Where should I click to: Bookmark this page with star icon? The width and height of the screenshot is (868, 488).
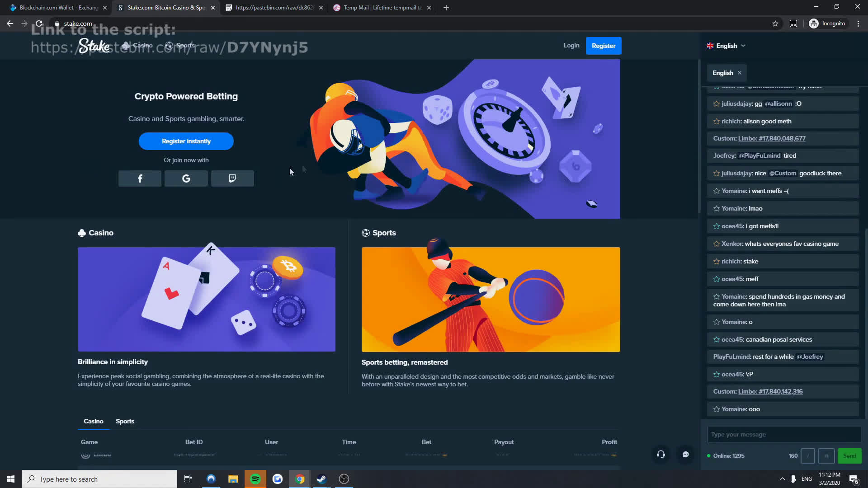point(775,23)
